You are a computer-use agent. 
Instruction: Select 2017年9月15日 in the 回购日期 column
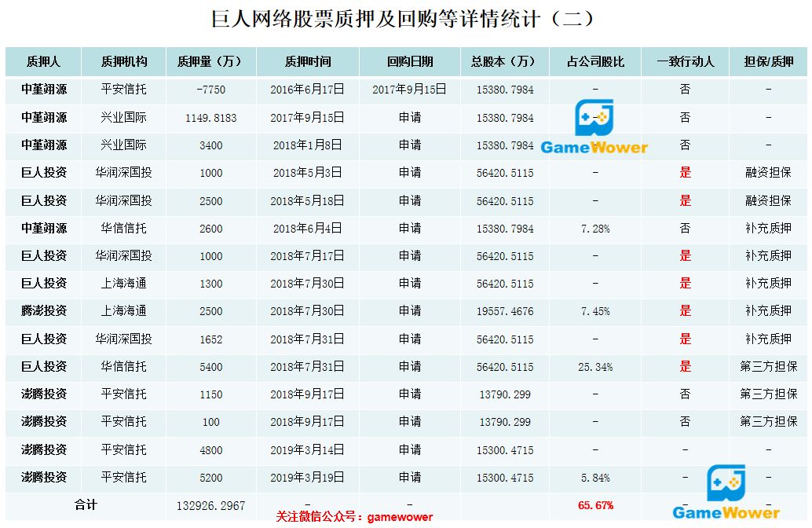[410, 90]
